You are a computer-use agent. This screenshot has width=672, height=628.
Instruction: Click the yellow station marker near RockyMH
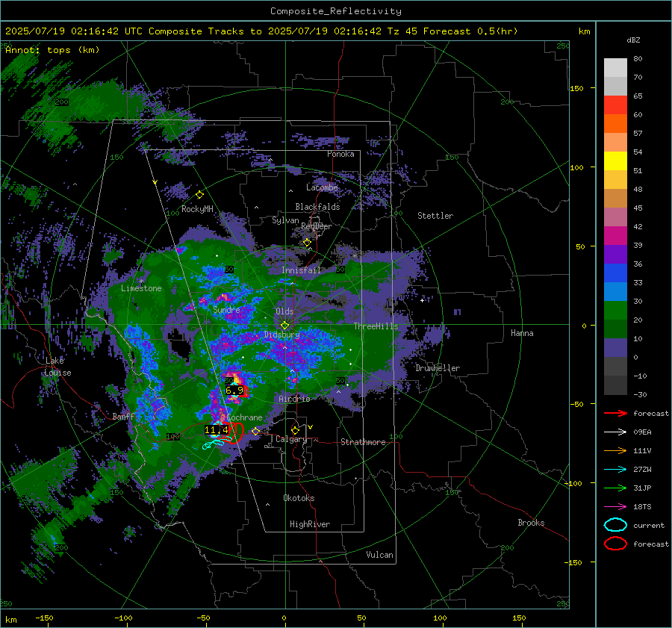click(199, 195)
